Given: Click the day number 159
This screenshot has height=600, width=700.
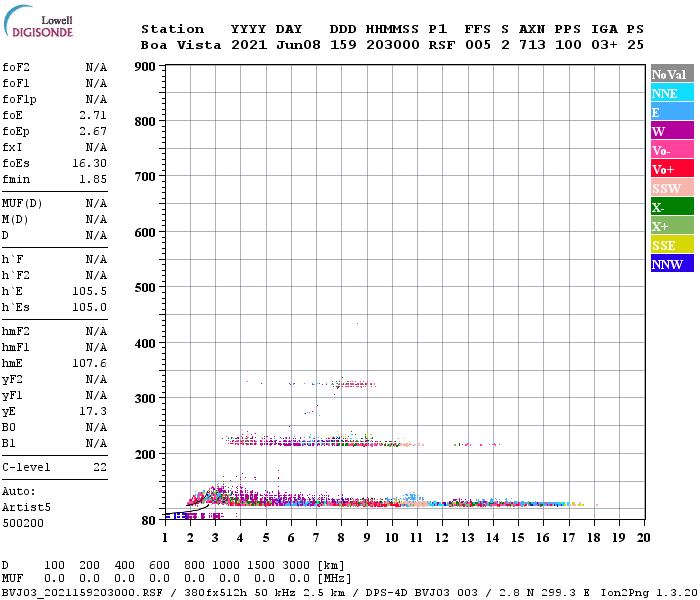Looking at the screenshot, I should click(x=343, y=45).
